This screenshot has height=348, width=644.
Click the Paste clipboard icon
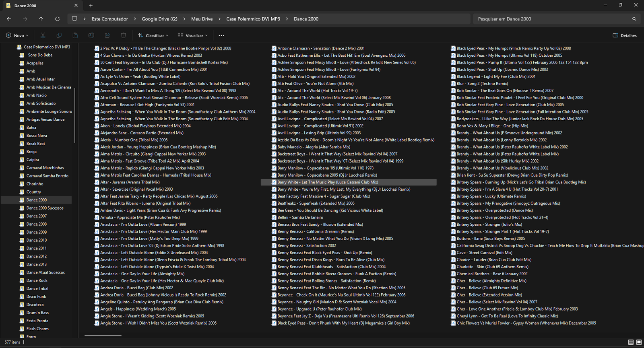75,35
